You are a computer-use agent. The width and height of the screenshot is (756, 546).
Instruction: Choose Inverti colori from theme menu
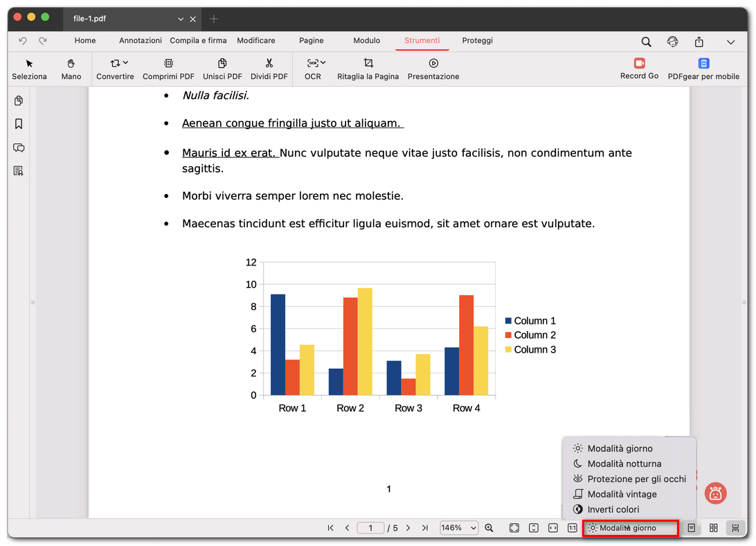tap(613, 509)
